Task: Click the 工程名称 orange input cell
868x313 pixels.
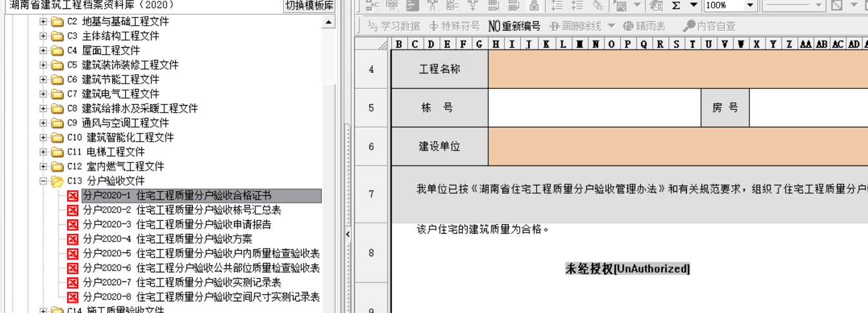Action: [x=677, y=69]
